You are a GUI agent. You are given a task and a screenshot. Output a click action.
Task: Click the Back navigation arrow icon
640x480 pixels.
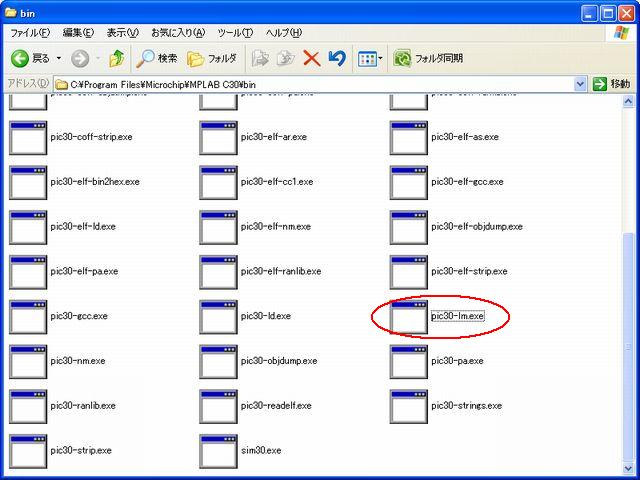(20, 59)
